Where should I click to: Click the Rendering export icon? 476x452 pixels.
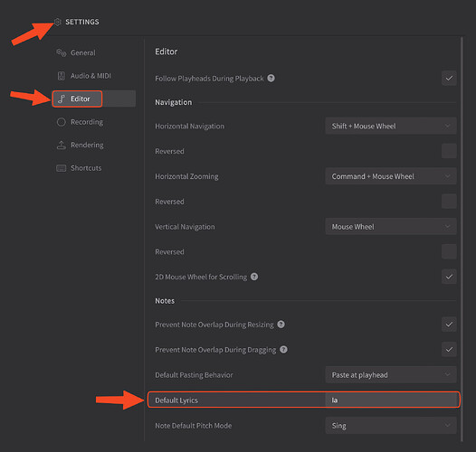(x=61, y=145)
